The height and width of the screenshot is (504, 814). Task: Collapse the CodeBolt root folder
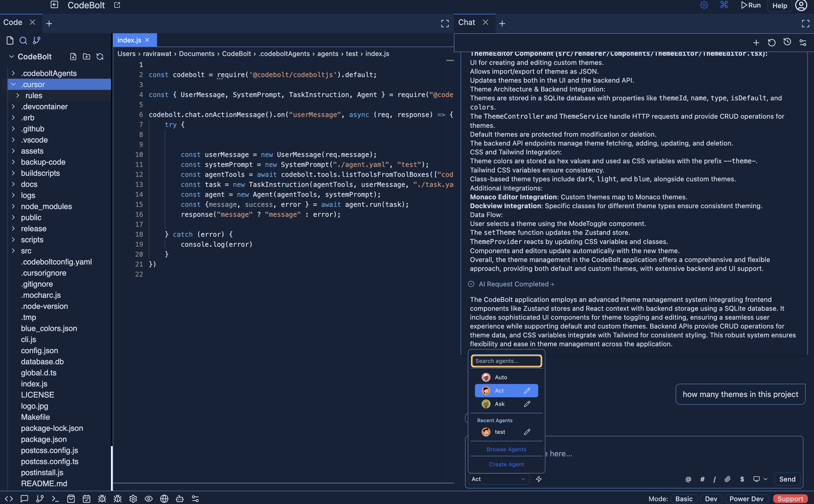11,56
